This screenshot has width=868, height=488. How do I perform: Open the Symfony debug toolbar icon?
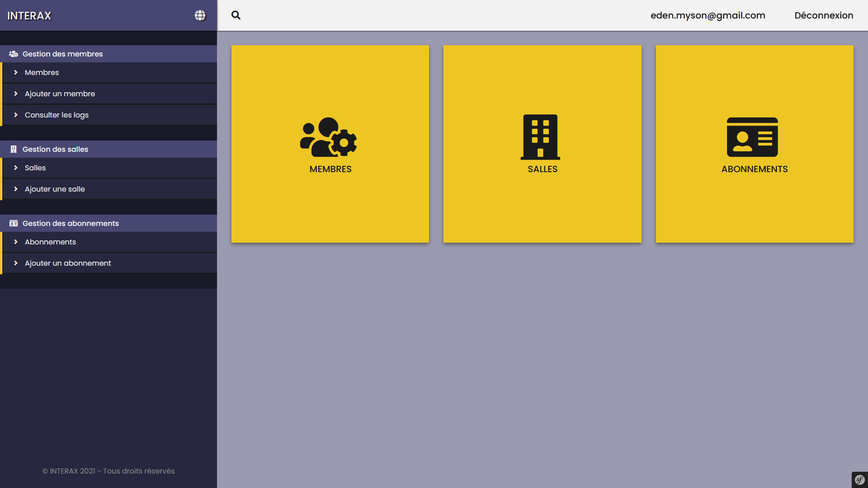coord(859,479)
